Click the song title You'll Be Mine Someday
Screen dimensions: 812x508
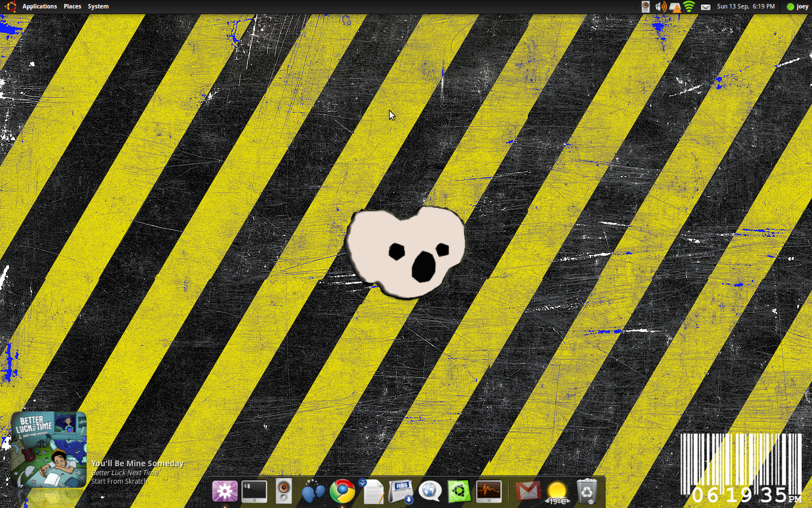(x=138, y=463)
